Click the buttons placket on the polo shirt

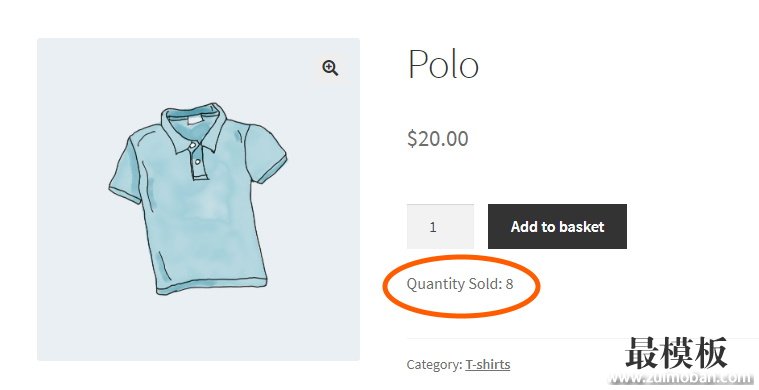[x=197, y=161]
